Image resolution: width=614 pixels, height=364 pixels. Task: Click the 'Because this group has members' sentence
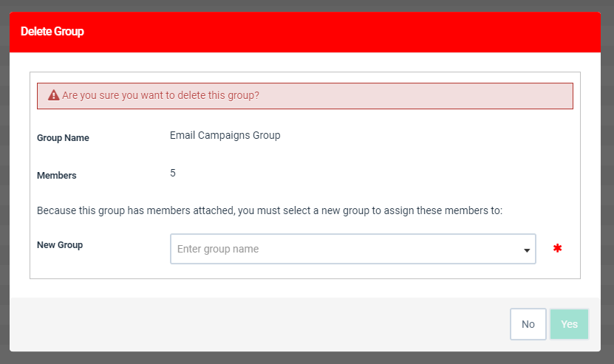pos(270,210)
